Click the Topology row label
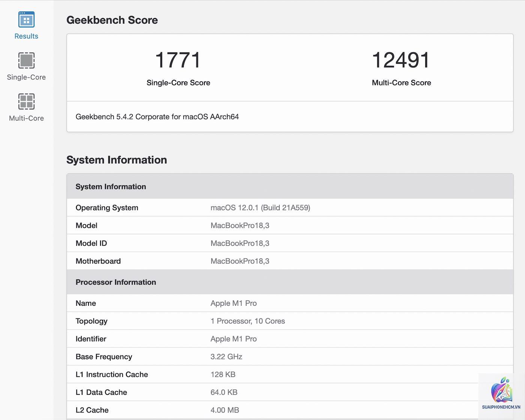525x420 pixels. pyautogui.click(x=91, y=321)
